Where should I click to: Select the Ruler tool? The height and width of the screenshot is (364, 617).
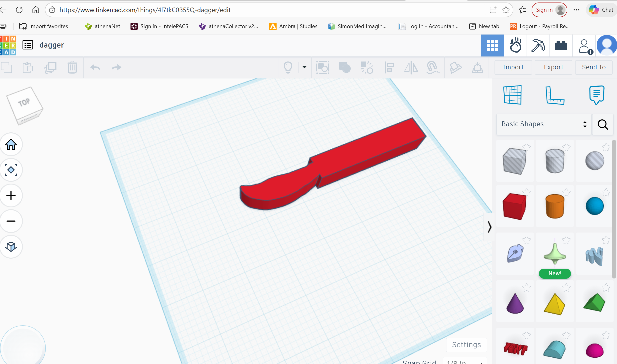coord(555,95)
